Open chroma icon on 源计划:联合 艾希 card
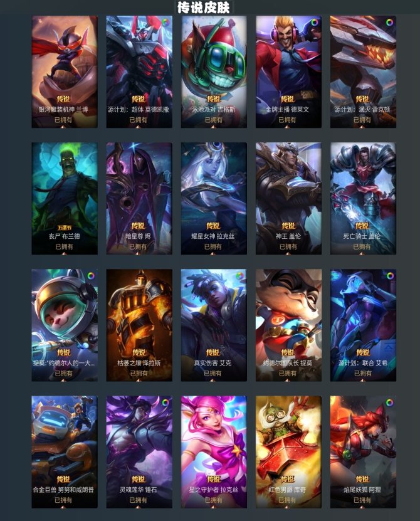This screenshot has height=521, width=420. tap(390, 276)
